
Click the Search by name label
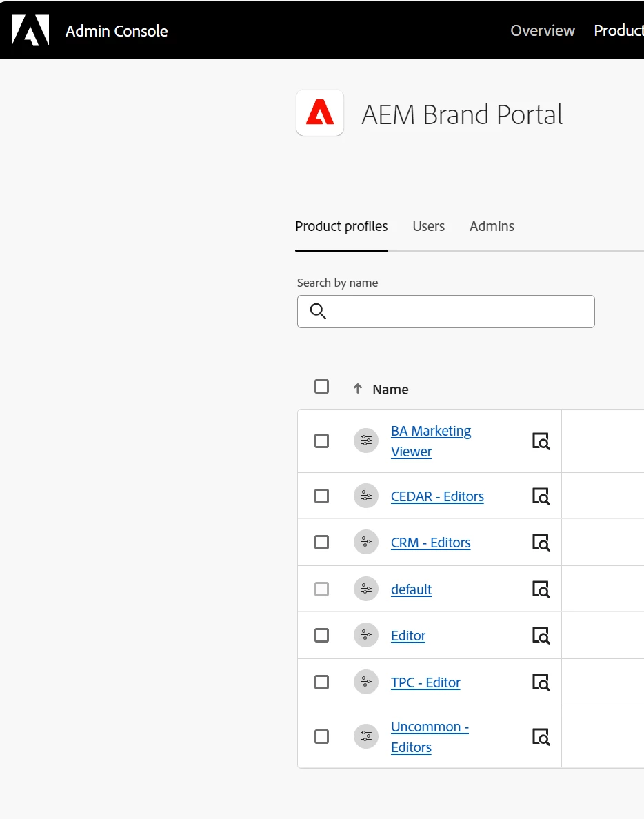[337, 283]
